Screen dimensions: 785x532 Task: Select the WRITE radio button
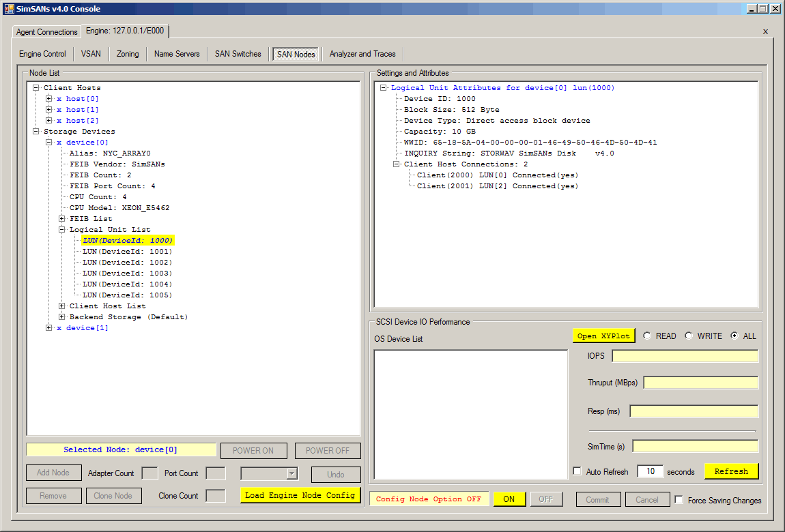(688, 336)
